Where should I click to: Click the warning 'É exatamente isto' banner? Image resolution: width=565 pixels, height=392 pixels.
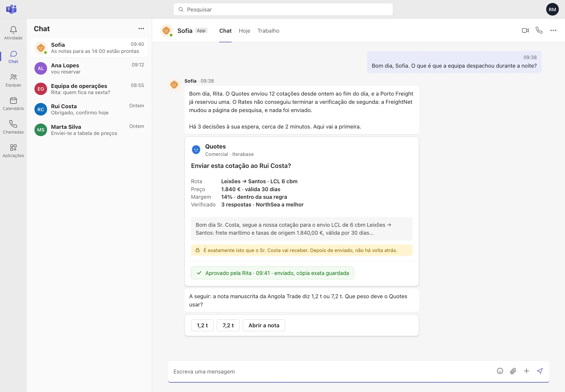(x=302, y=250)
